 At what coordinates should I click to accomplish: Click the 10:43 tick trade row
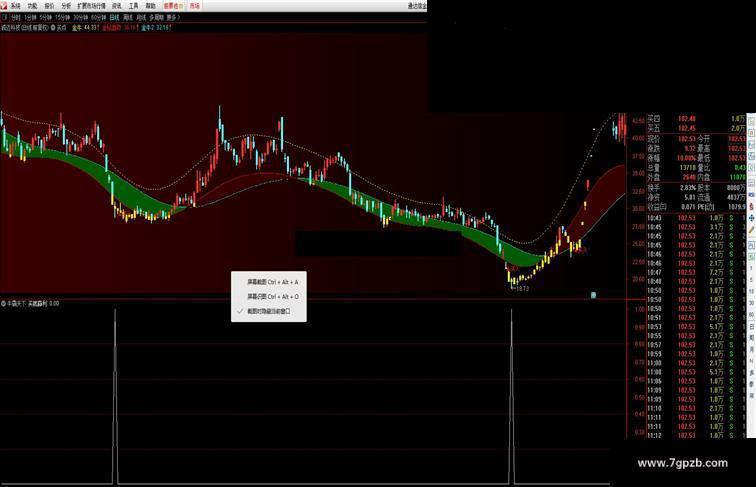(x=696, y=218)
